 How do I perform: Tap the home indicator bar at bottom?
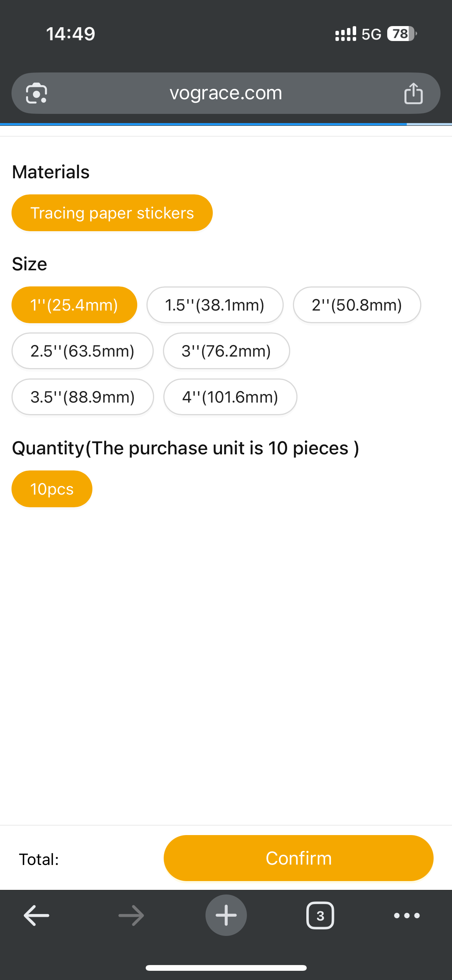[226, 968]
